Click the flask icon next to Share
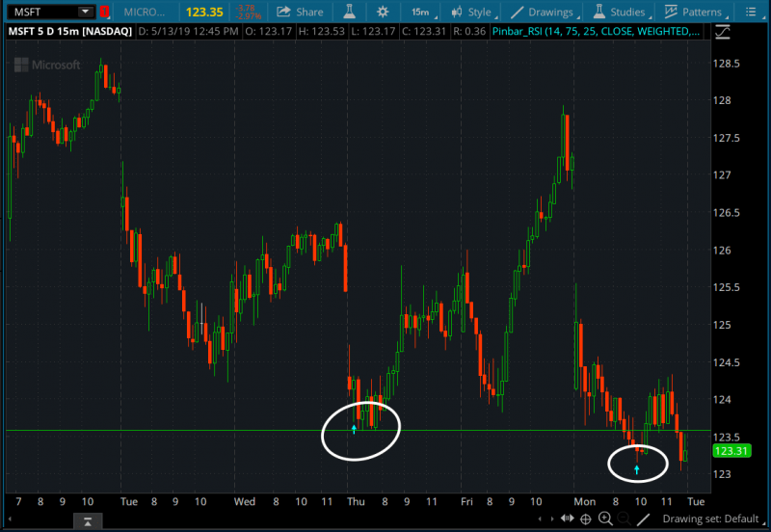771x532 pixels. 350,12
